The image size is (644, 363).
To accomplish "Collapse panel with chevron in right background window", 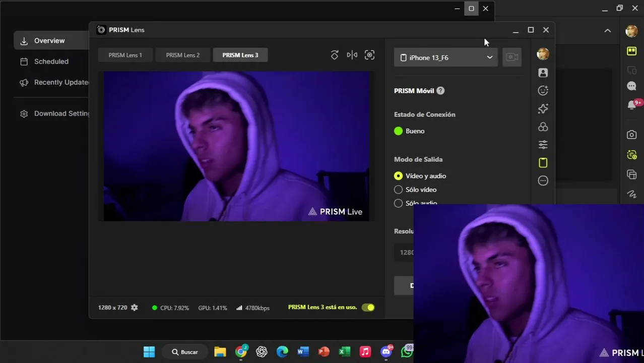I will (608, 31).
